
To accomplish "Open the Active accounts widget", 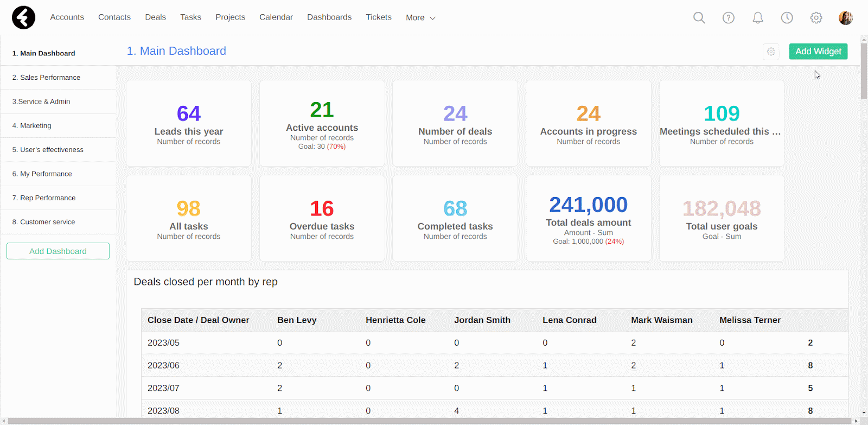I will [322, 123].
